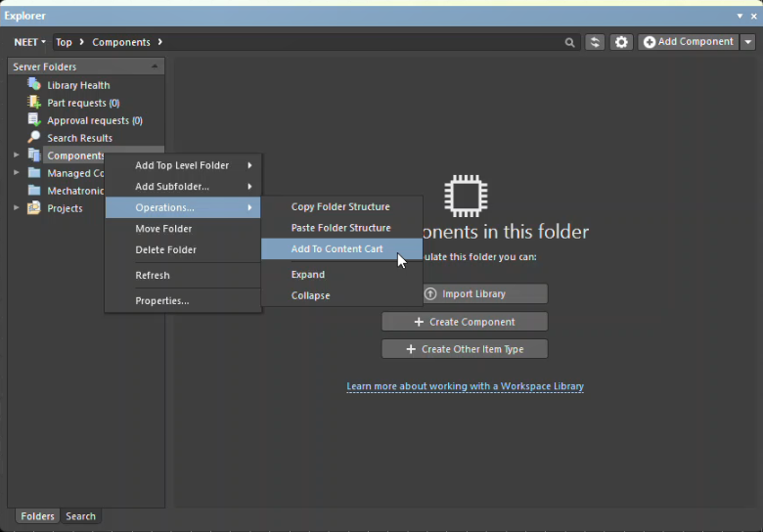Select Copy Folder Structure menu entry
This screenshot has width=763, height=532.
[340, 207]
